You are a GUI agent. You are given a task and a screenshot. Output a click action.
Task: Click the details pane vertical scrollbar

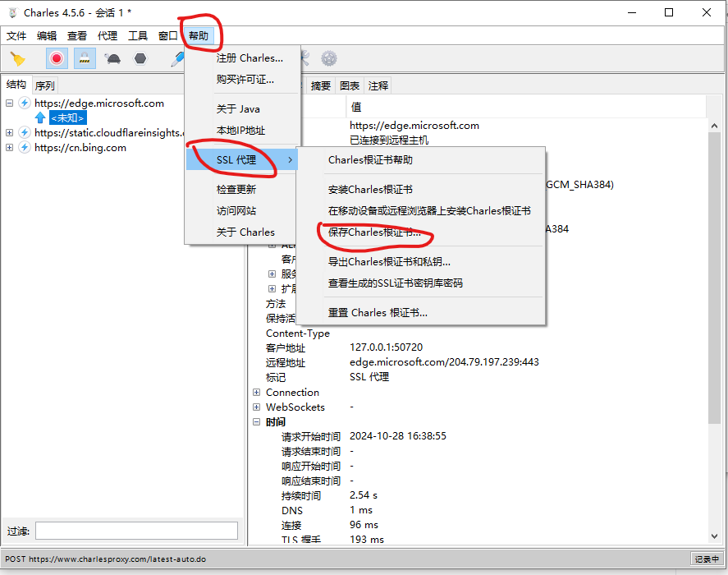(x=714, y=329)
